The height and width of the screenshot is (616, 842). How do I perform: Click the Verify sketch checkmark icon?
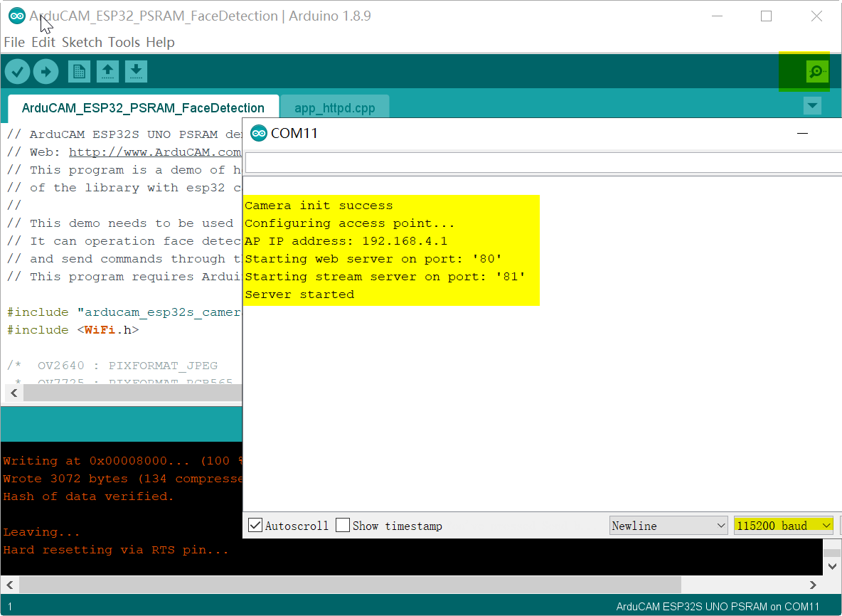point(17,71)
